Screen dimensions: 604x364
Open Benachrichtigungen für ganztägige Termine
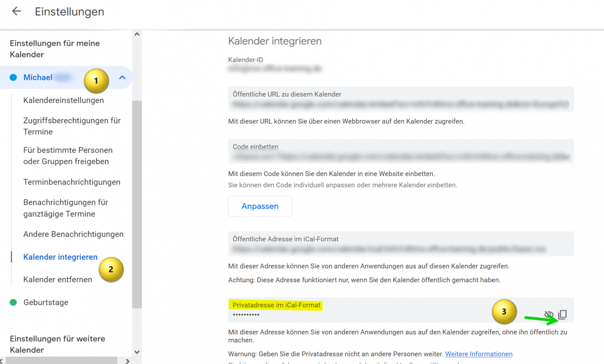[65, 208]
